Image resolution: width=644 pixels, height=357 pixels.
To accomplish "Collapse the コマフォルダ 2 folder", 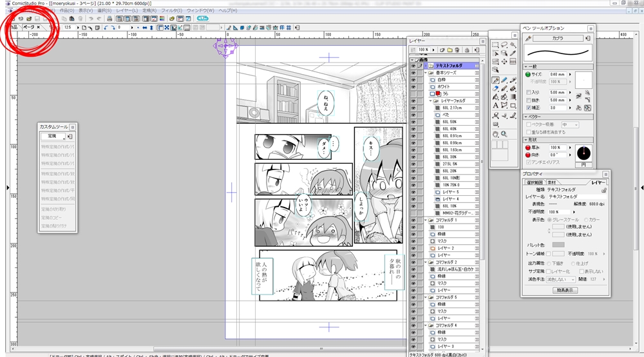I will 426,262.
